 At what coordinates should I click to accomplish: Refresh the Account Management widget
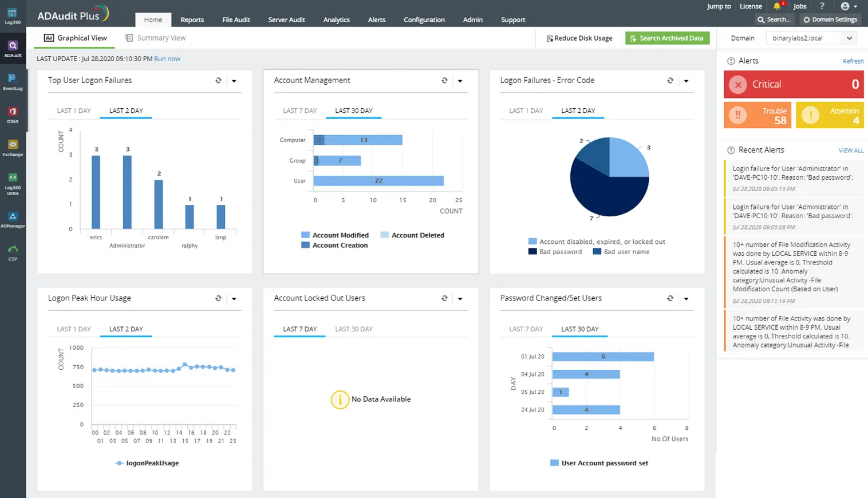[x=444, y=81]
